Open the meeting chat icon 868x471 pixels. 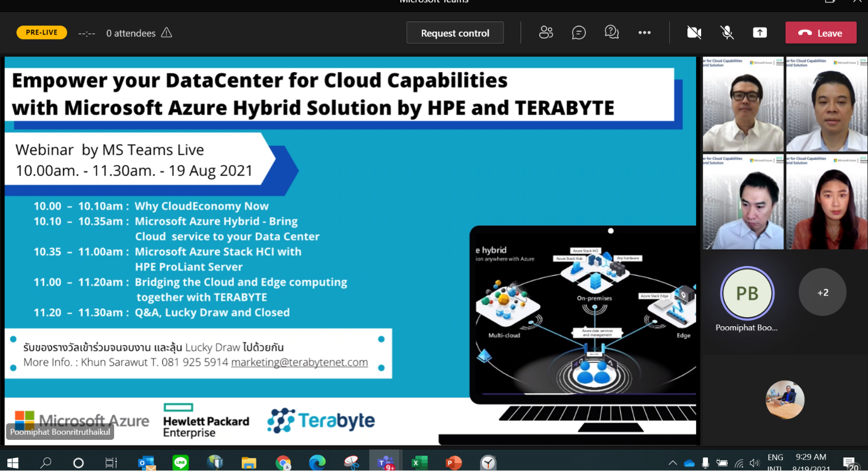point(578,32)
